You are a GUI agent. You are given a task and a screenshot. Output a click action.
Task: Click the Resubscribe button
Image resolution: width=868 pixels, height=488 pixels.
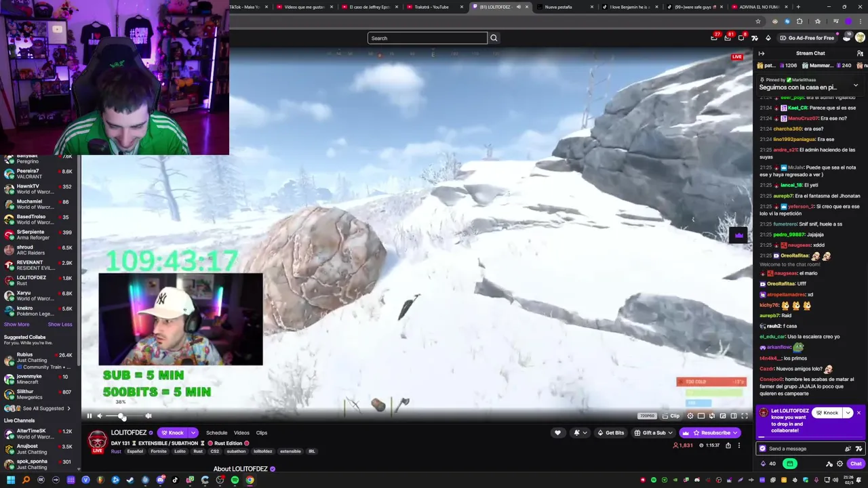pos(711,432)
